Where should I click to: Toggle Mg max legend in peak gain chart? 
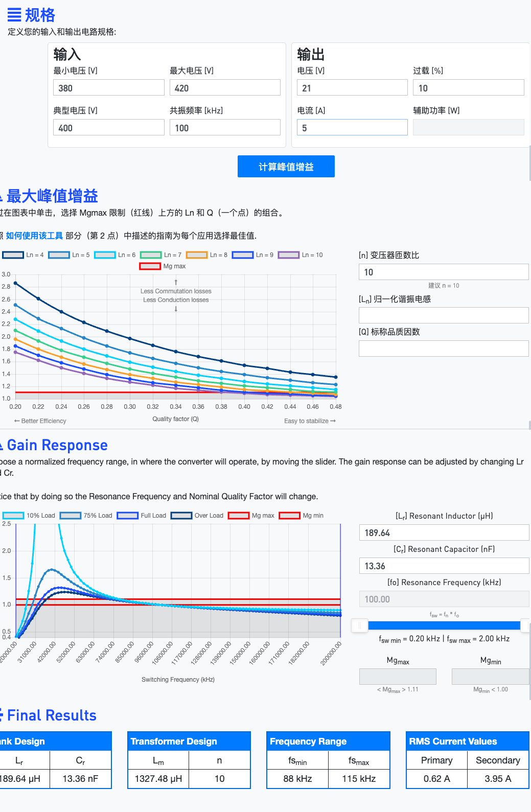click(150, 266)
